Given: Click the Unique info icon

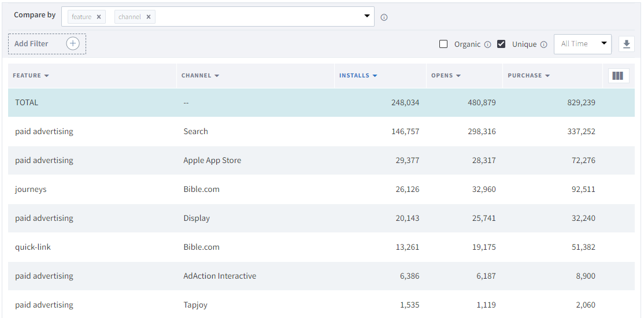Looking at the screenshot, I should click(544, 45).
